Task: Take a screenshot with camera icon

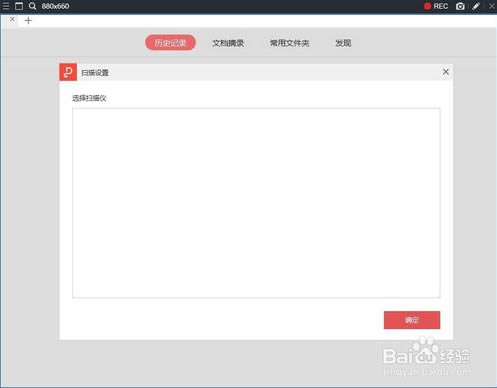Action: click(460, 6)
